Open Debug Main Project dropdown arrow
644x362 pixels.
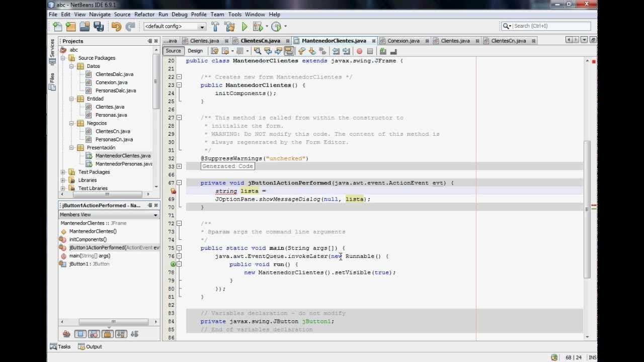[266, 27]
